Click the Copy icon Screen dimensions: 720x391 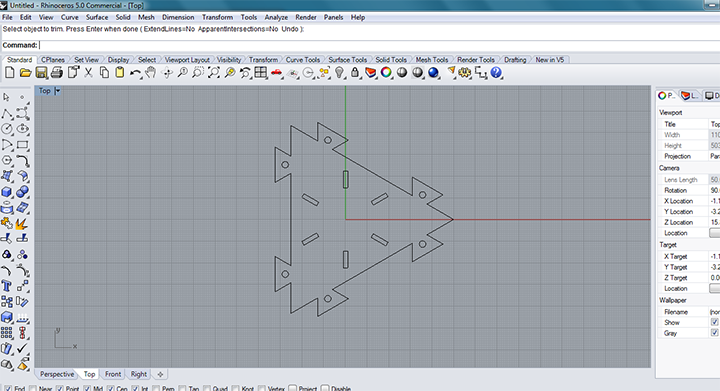pos(104,73)
